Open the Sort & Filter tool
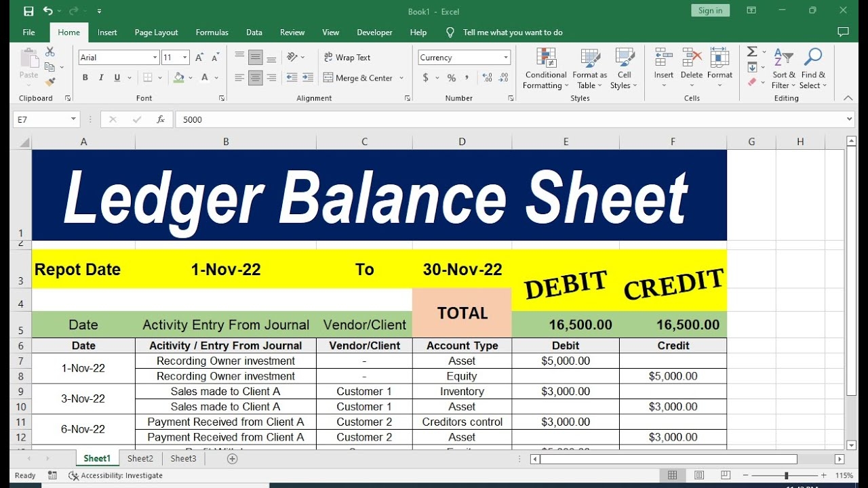The height and width of the screenshot is (488, 868). (x=784, y=68)
